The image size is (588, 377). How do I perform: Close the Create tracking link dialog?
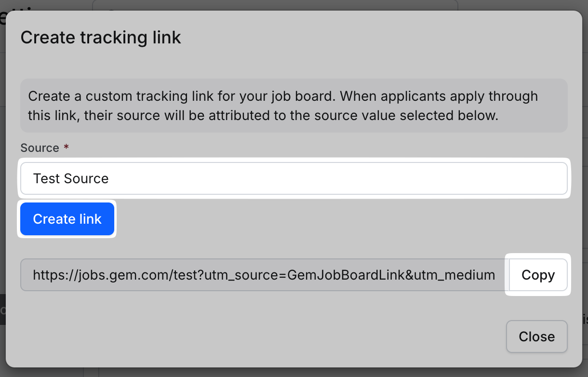(x=536, y=337)
